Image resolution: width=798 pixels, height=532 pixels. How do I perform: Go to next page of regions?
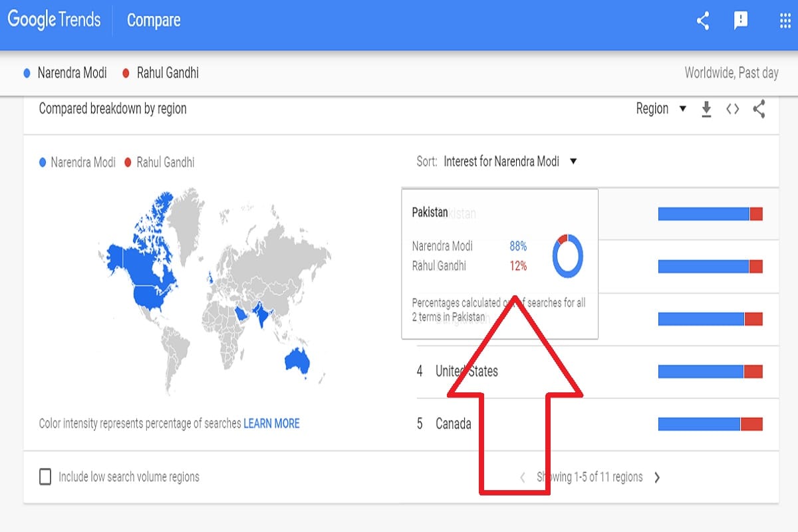[657, 477]
